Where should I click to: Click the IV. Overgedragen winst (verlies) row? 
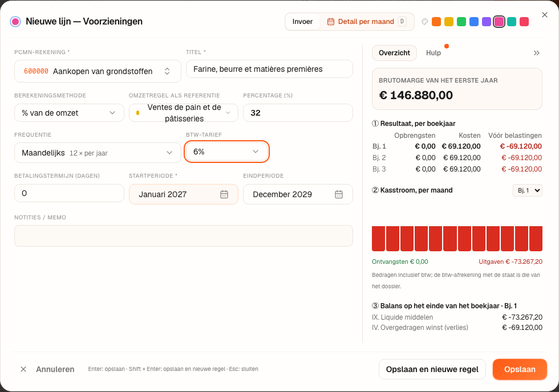click(x=457, y=328)
